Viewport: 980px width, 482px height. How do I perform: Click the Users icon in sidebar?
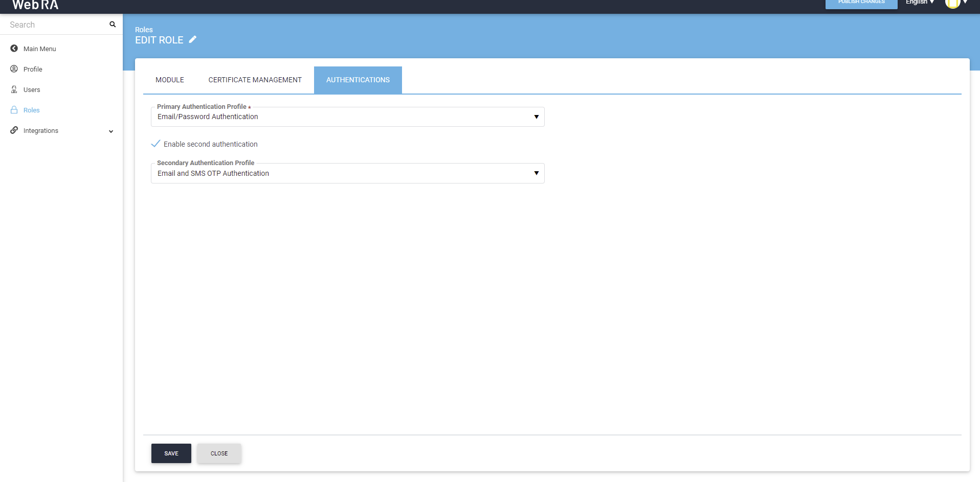14,89
